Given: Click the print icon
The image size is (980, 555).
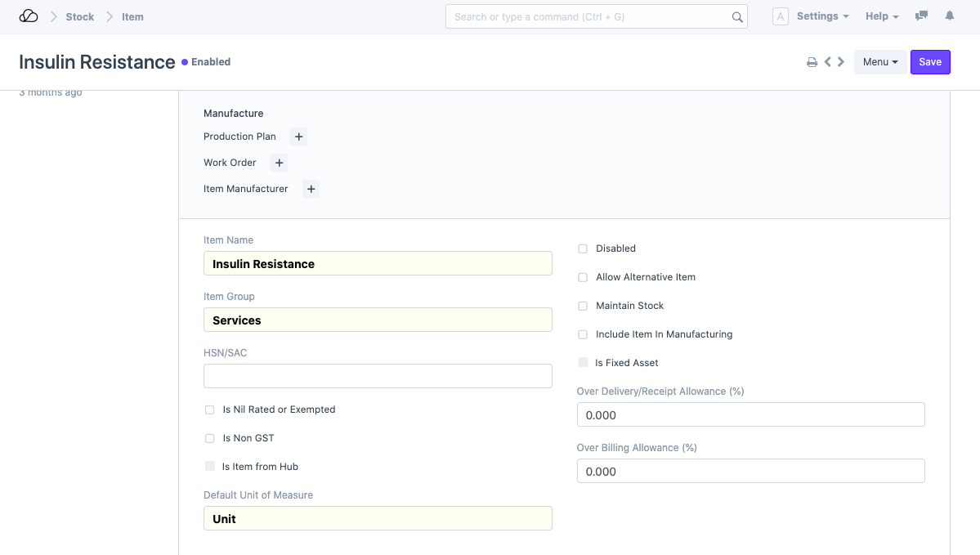Looking at the screenshot, I should 812,62.
